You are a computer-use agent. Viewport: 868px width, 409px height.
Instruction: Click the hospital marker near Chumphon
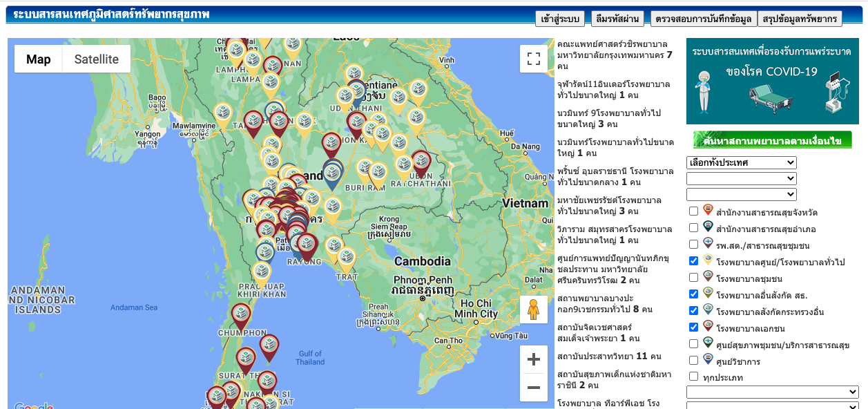coord(241,315)
